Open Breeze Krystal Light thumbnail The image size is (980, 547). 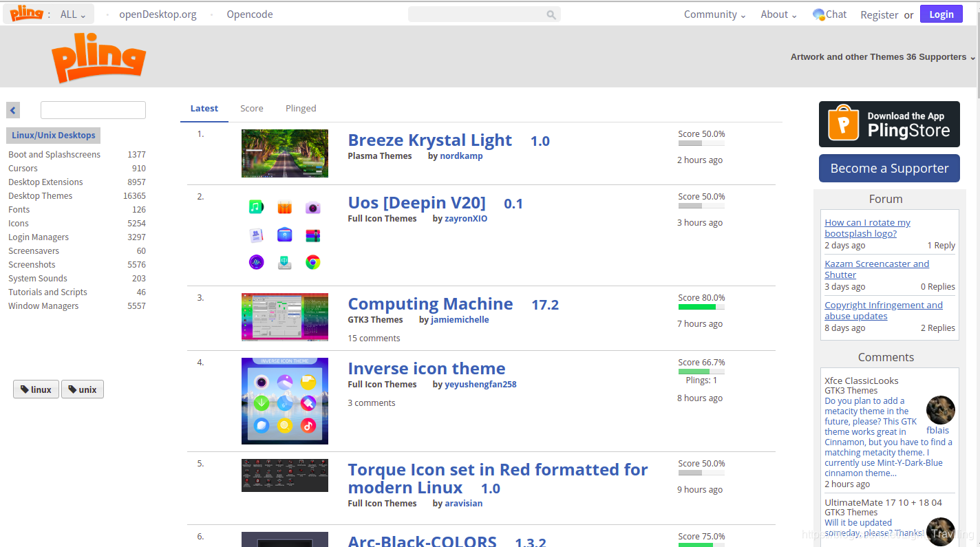pyautogui.click(x=285, y=153)
